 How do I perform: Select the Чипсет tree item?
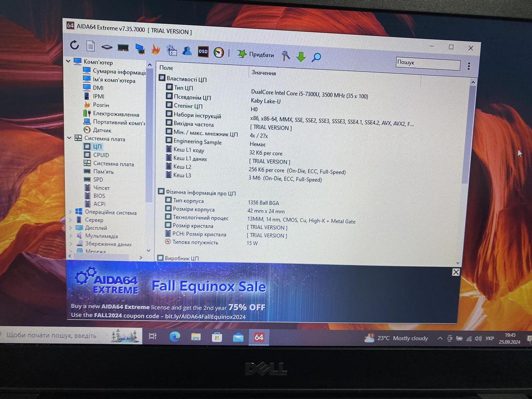97,187
